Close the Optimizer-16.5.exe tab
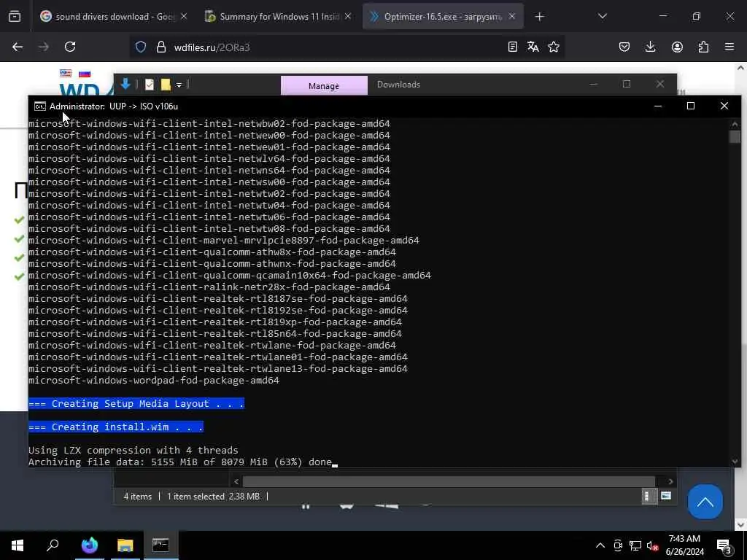This screenshot has width=747, height=560. coord(511,17)
